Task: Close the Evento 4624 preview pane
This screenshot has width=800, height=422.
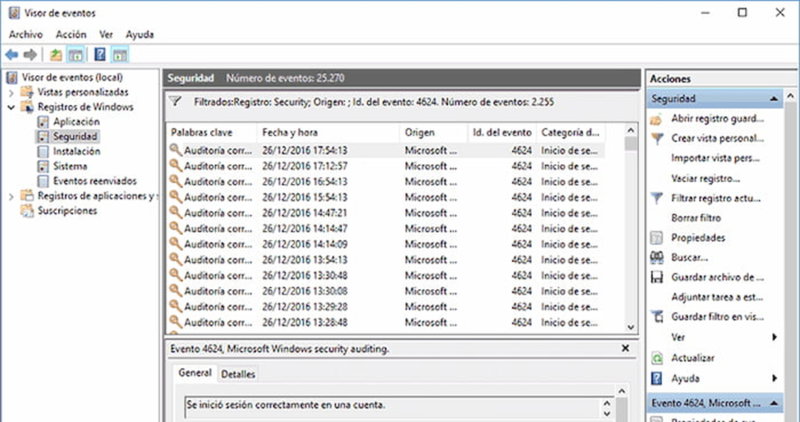Action: click(x=626, y=349)
